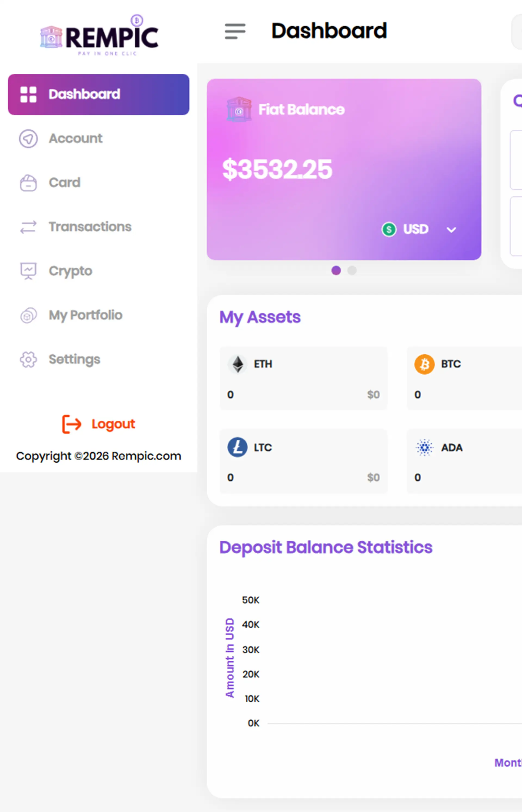The image size is (522, 812).
Task: Click the 50K axis label
Action: pyautogui.click(x=250, y=600)
